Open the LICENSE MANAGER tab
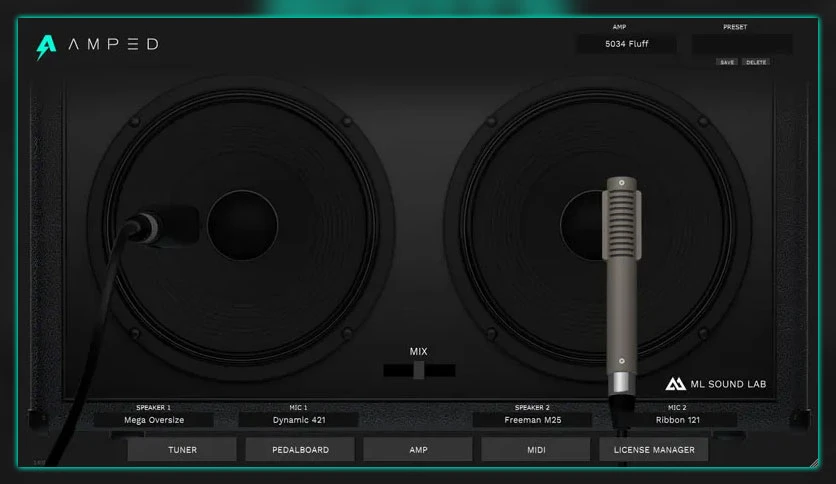The width and height of the screenshot is (836, 484). coord(654,450)
